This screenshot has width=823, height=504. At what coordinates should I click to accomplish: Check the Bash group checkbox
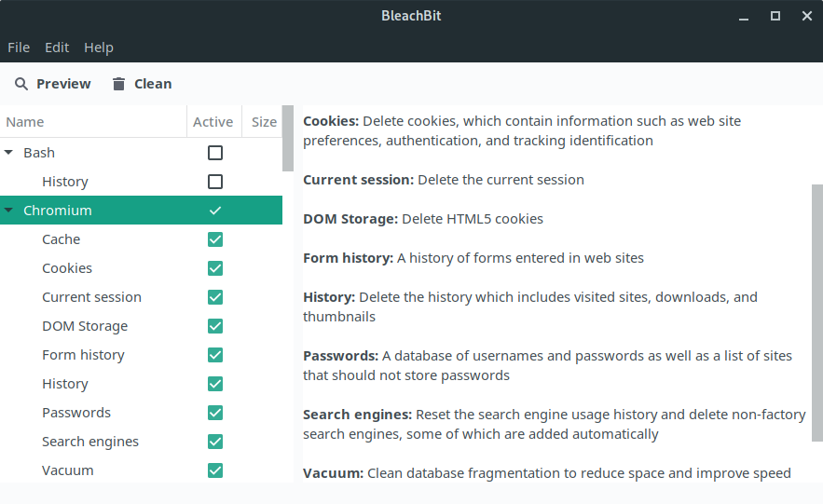point(215,153)
